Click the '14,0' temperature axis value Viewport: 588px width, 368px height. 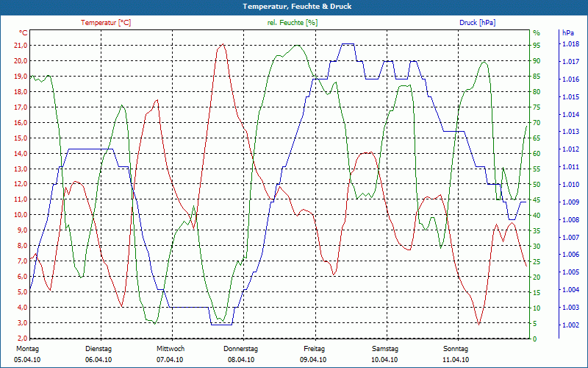21,153
